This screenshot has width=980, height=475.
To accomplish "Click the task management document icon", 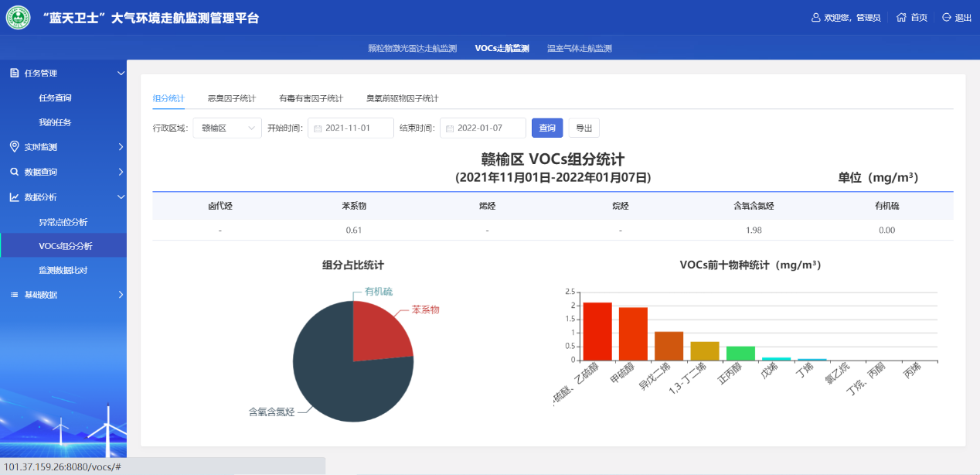I will click(x=14, y=73).
